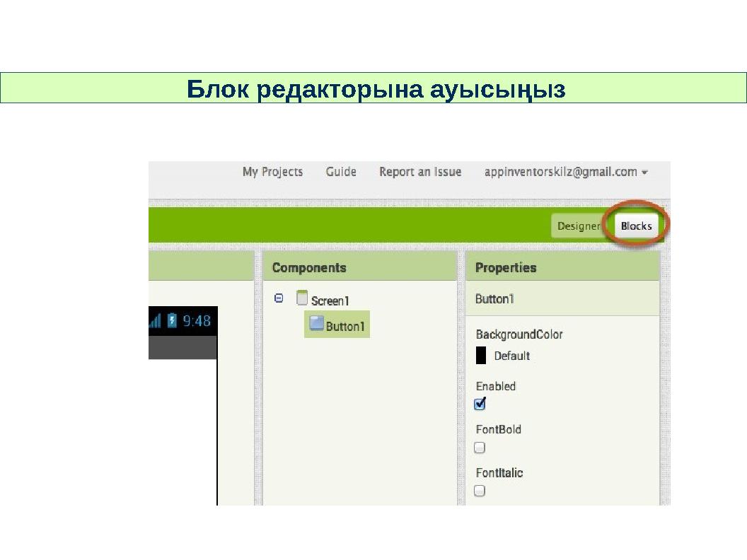
Task: Open account dropdown appinventorskilz@gmail.com
Action: (x=566, y=172)
